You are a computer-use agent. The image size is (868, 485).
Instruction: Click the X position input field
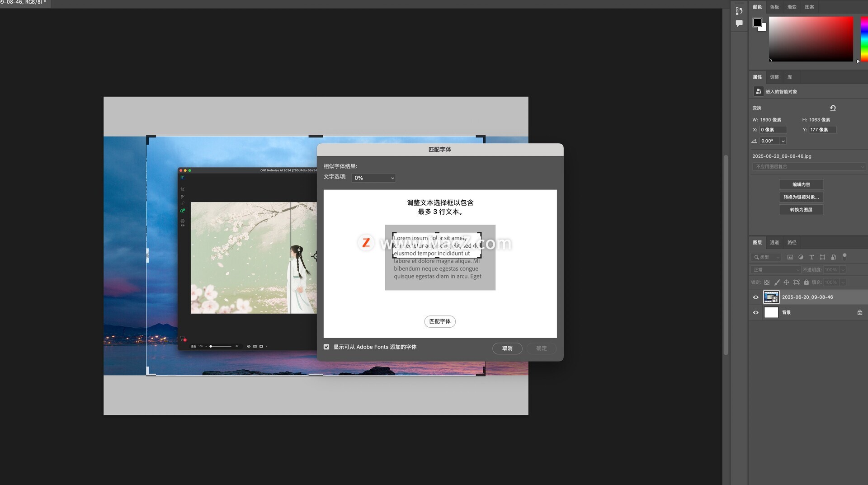[773, 130]
